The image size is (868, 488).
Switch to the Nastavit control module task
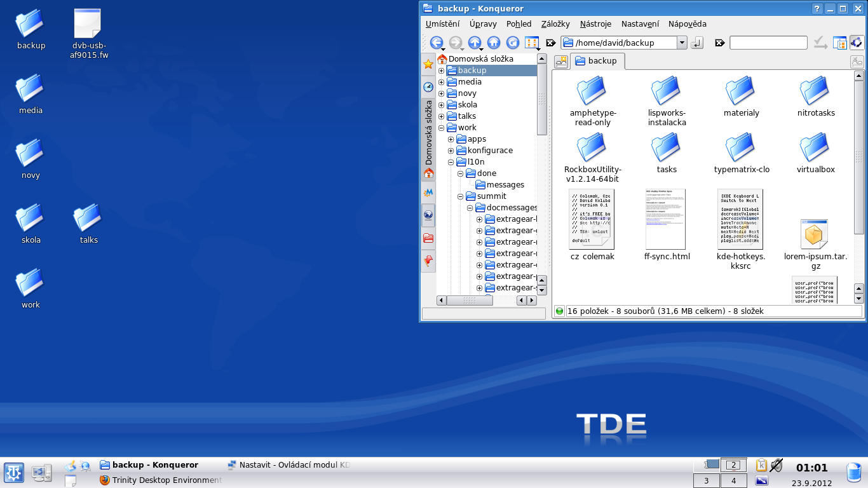288,465
